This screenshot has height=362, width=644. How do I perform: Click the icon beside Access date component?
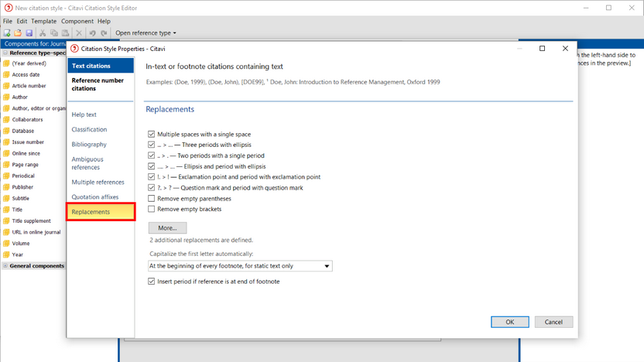coord(6,75)
